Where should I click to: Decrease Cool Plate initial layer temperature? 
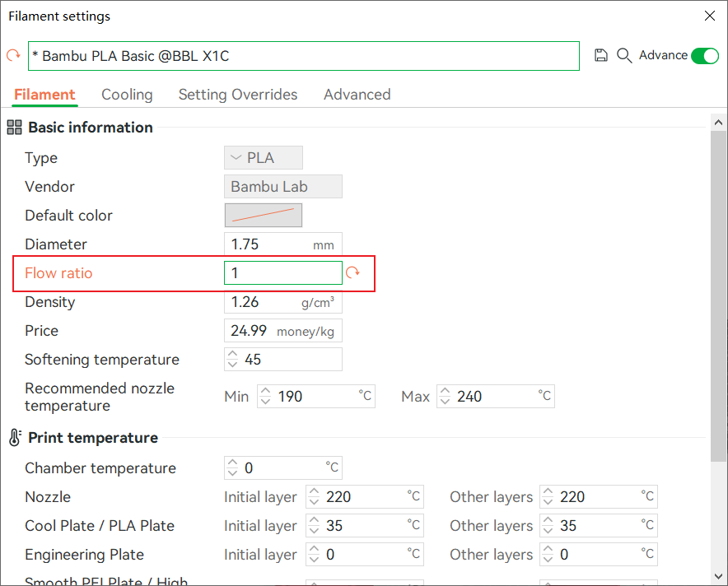click(315, 531)
